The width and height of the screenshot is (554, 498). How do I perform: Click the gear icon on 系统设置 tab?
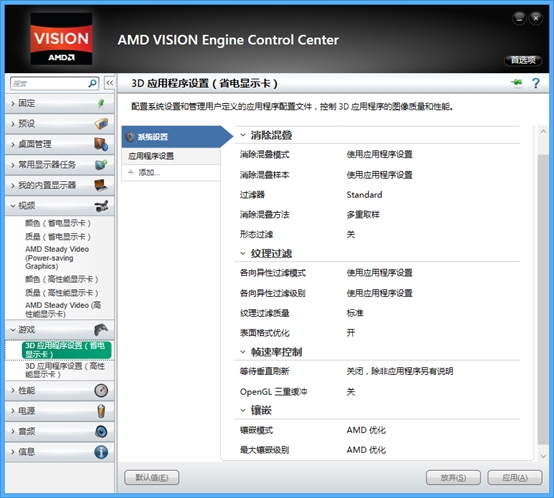(130, 136)
